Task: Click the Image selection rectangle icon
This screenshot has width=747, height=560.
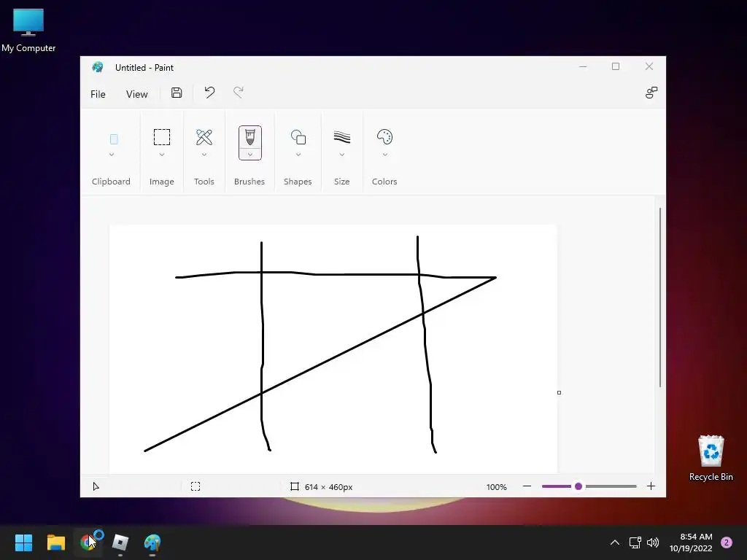Action: [x=162, y=137]
